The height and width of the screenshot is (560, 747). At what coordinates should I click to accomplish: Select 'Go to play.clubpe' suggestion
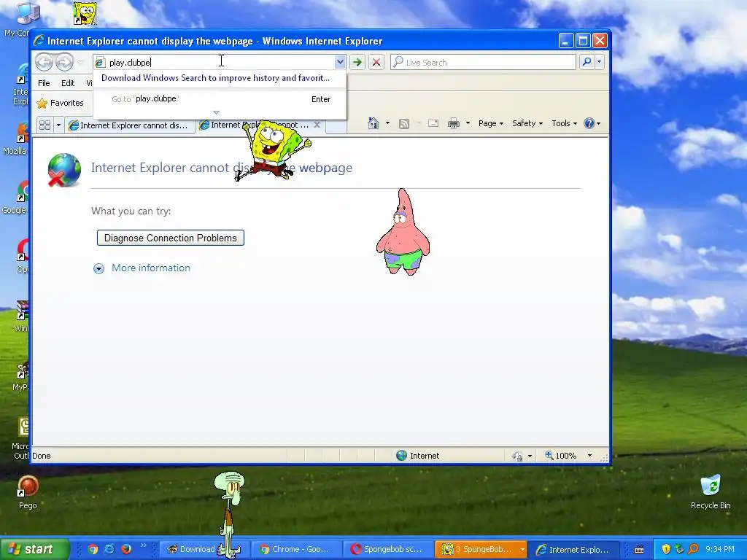[x=220, y=99]
